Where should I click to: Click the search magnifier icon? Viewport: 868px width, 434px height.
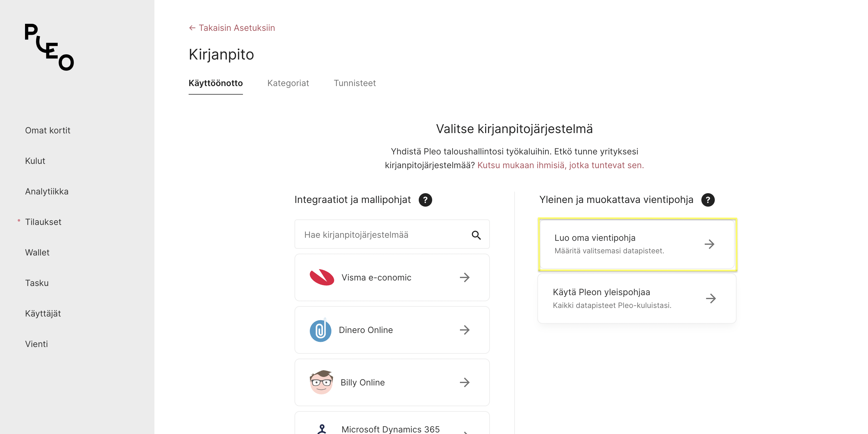(476, 235)
